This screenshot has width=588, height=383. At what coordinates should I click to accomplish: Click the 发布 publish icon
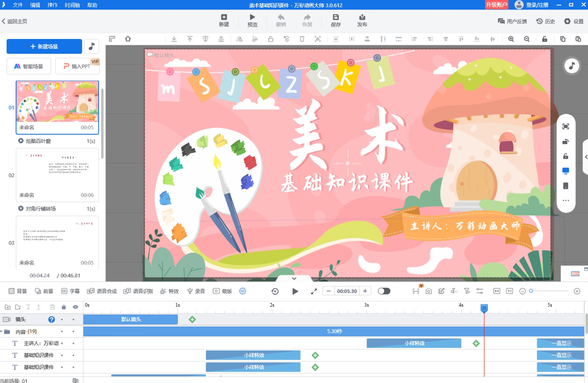point(362,20)
